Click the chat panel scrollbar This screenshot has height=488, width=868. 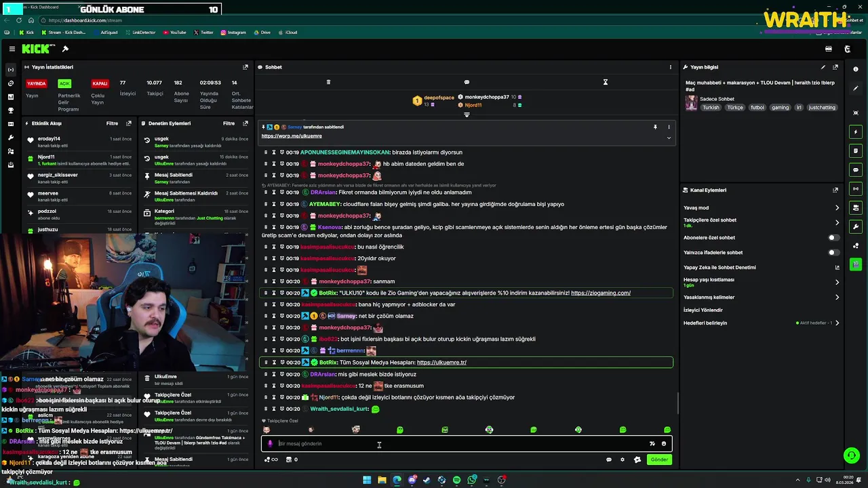(677, 404)
